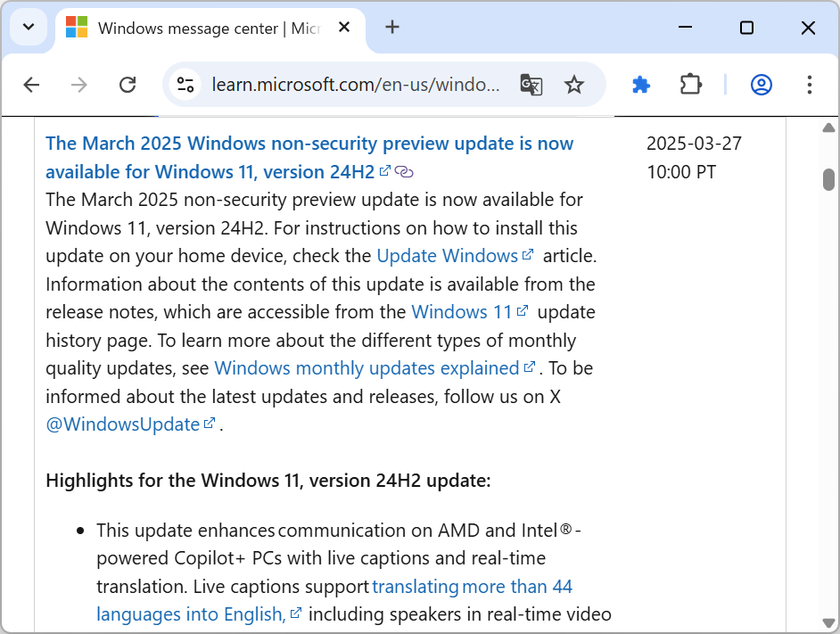Click inside the address bar
The height and width of the screenshot is (634, 840).
click(357, 85)
